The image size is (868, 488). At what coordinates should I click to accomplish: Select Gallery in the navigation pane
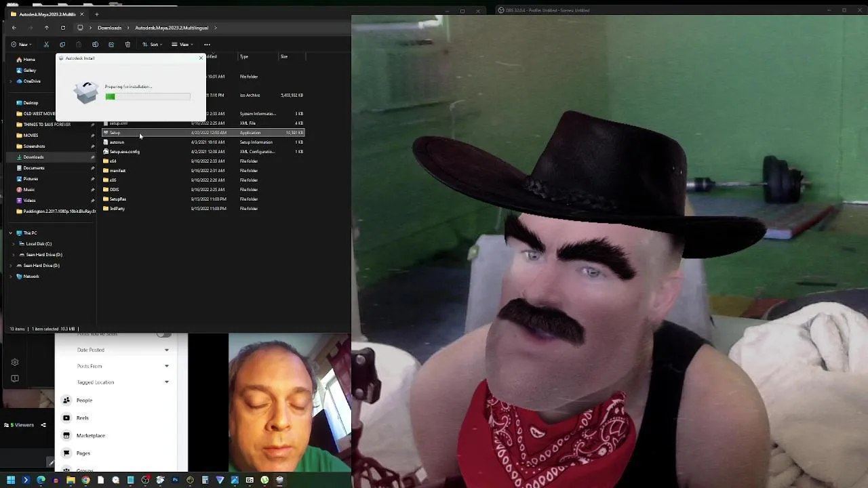pyautogui.click(x=30, y=70)
